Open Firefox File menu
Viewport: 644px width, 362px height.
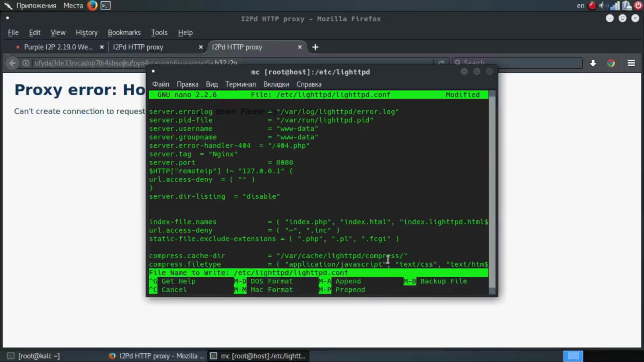tap(13, 33)
